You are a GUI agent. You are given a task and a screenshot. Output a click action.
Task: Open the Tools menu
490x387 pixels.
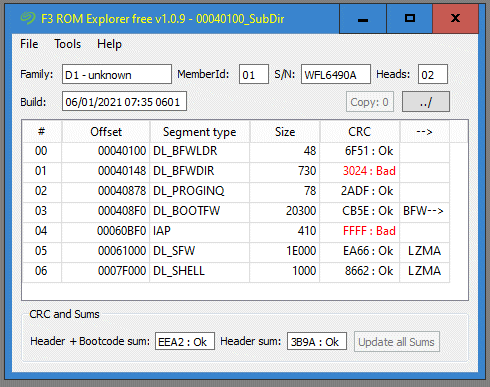[68, 44]
